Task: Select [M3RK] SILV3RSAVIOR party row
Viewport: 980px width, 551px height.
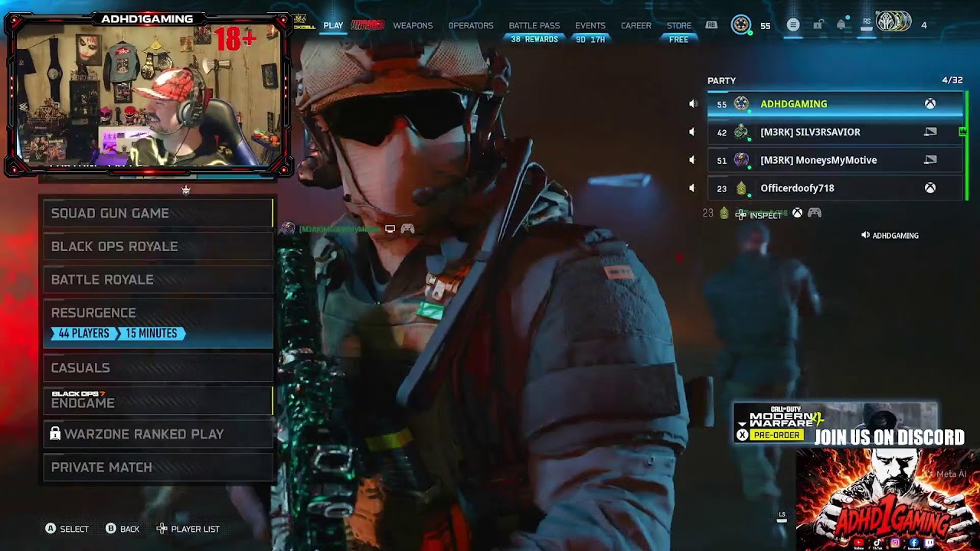Action: coord(835,132)
